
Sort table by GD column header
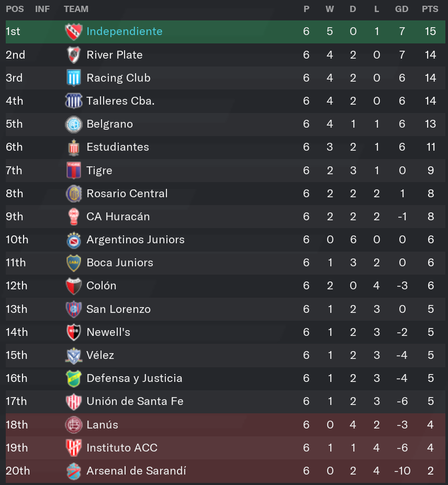tap(401, 9)
